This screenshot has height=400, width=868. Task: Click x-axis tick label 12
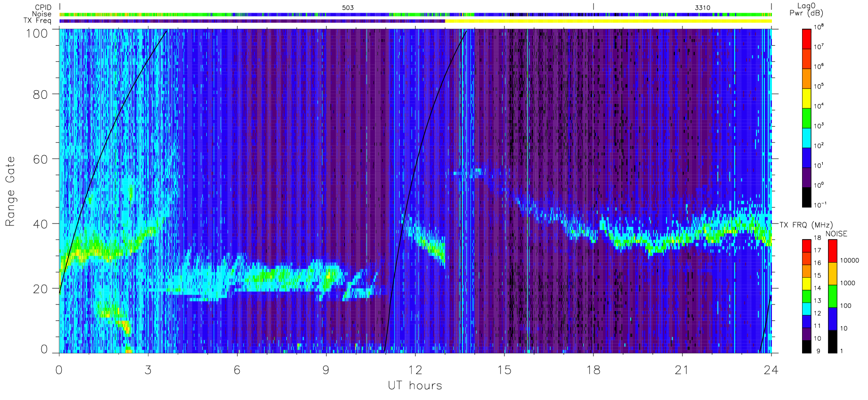point(415,370)
